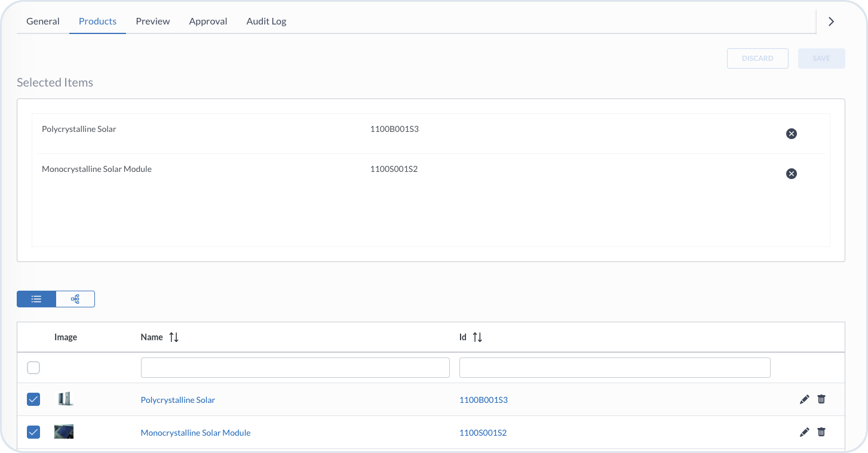Remove Polycrystalline Solar from selected items
Image resolution: width=868 pixels, height=453 pixels.
pyautogui.click(x=791, y=134)
